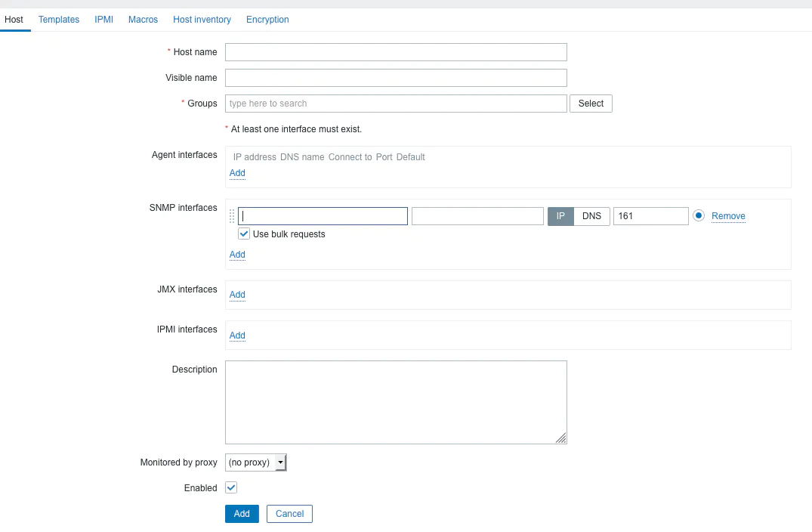
Task: Cancel host creation
Action: 289,514
